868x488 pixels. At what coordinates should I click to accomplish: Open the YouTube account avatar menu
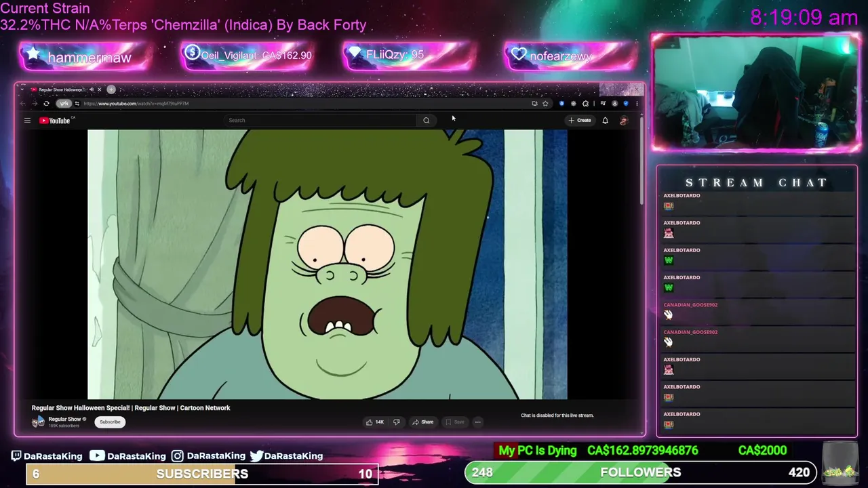[x=624, y=121]
